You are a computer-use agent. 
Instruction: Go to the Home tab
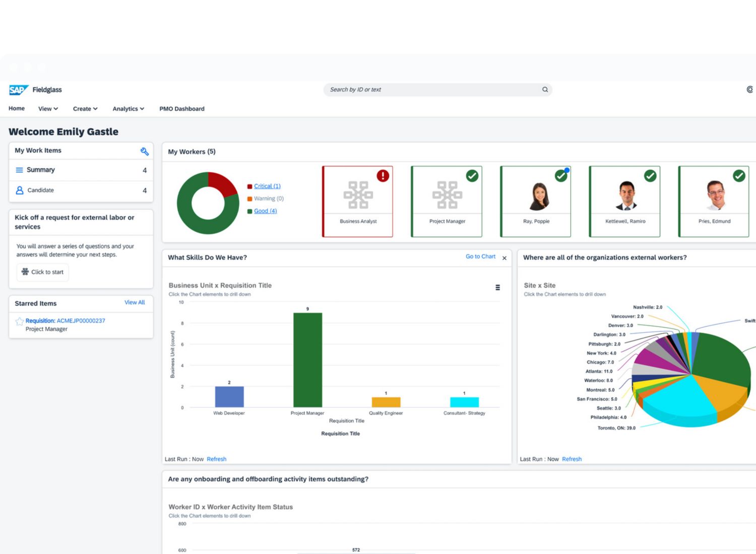pos(17,108)
